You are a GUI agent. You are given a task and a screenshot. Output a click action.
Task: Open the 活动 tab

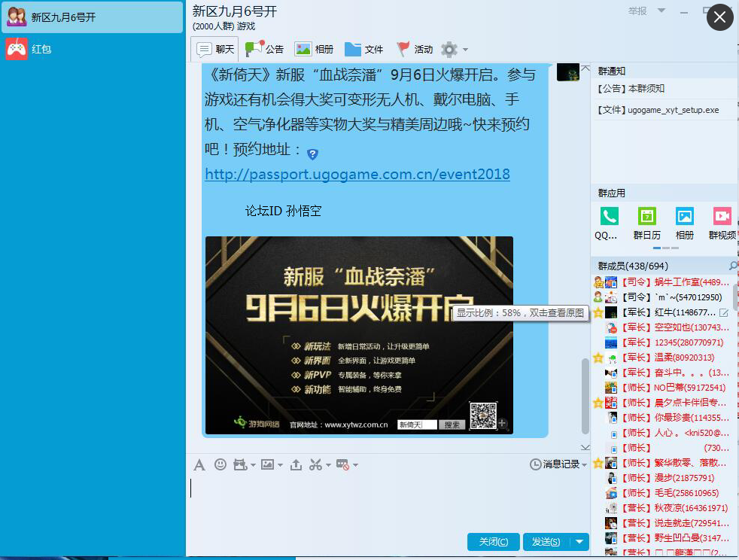[414, 49]
